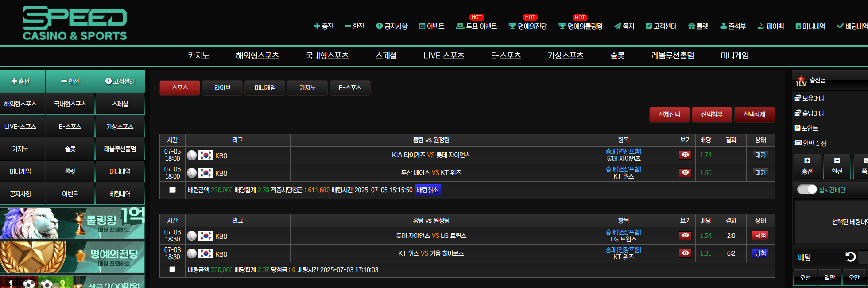The width and height of the screenshot is (868, 288).
Task: Click the 보유머니 coins item
Action: pyautogui.click(x=809, y=98)
